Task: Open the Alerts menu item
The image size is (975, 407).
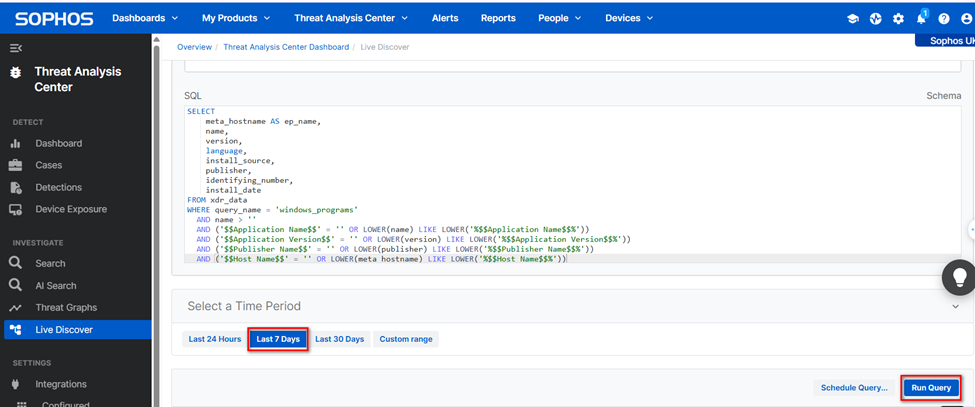Action: 445,18
